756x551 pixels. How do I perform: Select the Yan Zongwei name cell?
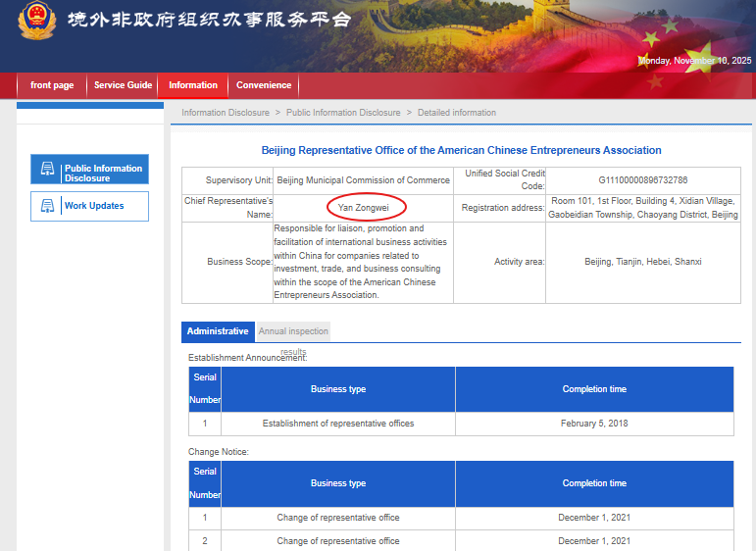[364, 208]
